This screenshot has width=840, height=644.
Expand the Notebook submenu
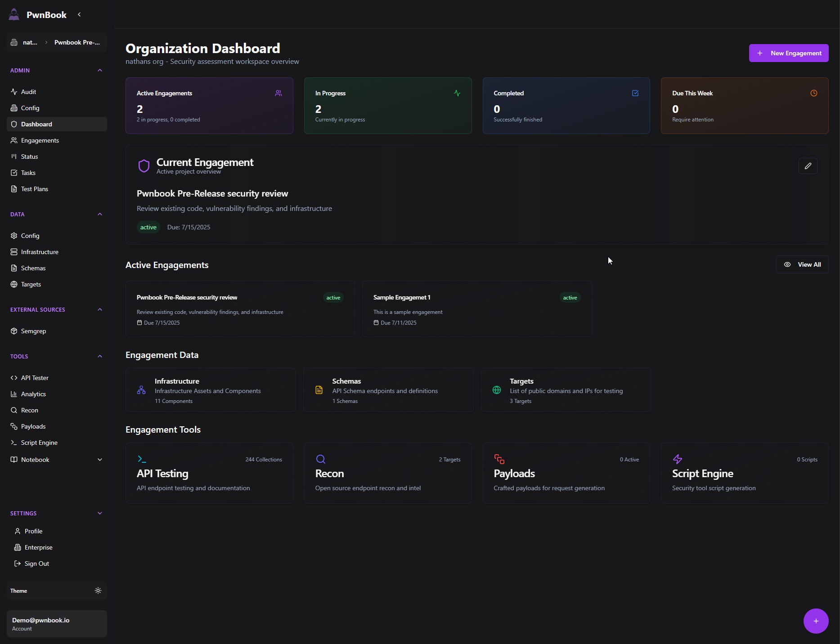point(100,460)
